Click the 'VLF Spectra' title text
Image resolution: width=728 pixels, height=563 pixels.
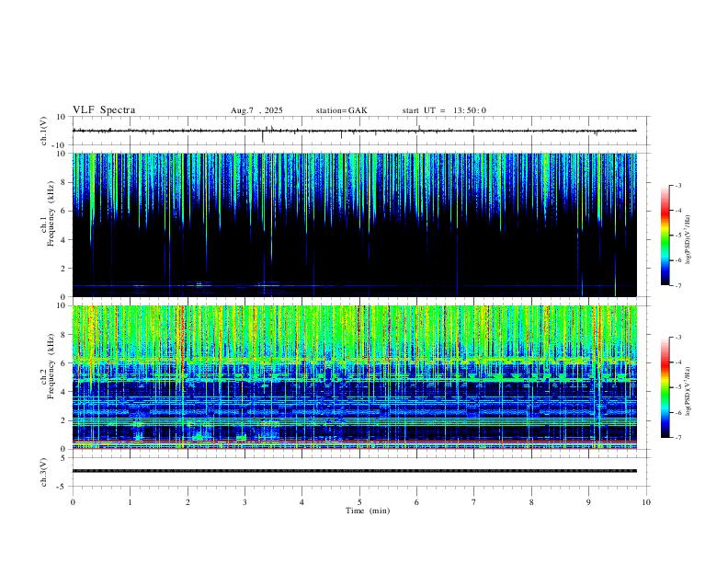(x=104, y=110)
